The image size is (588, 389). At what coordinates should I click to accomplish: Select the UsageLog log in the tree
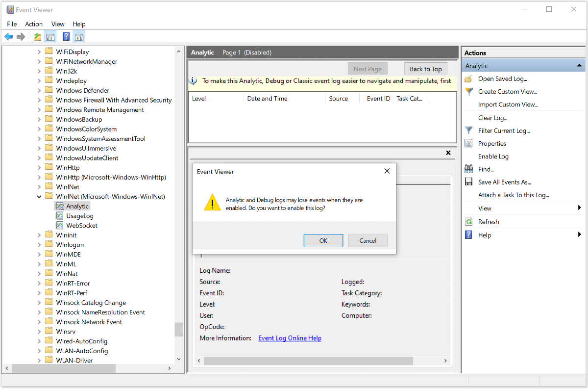[80, 216]
